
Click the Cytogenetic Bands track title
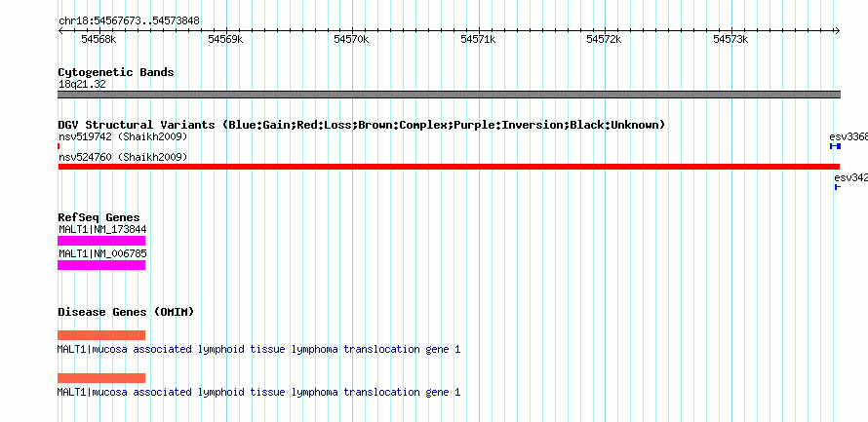click(116, 72)
